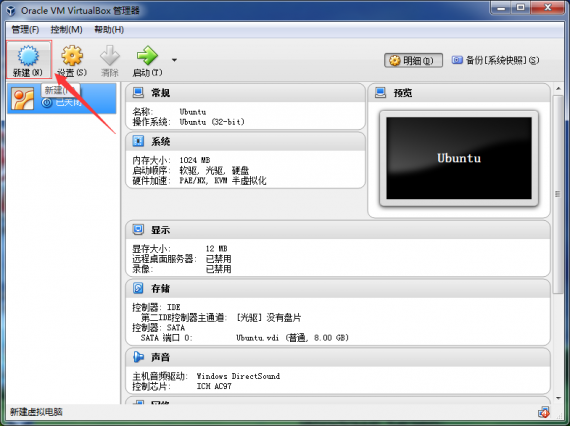Open the 系统 section header title

pyautogui.click(x=161, y=141)
